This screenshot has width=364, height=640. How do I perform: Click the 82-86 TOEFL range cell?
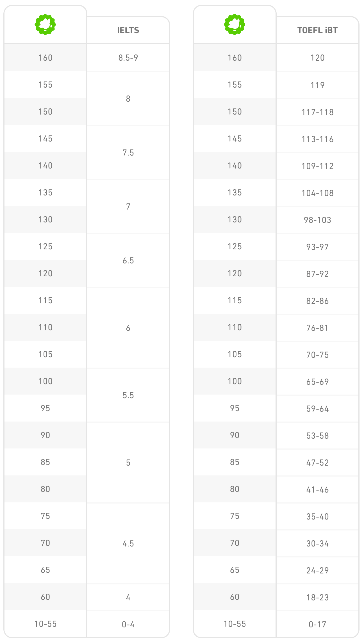(x=317, y=301)
